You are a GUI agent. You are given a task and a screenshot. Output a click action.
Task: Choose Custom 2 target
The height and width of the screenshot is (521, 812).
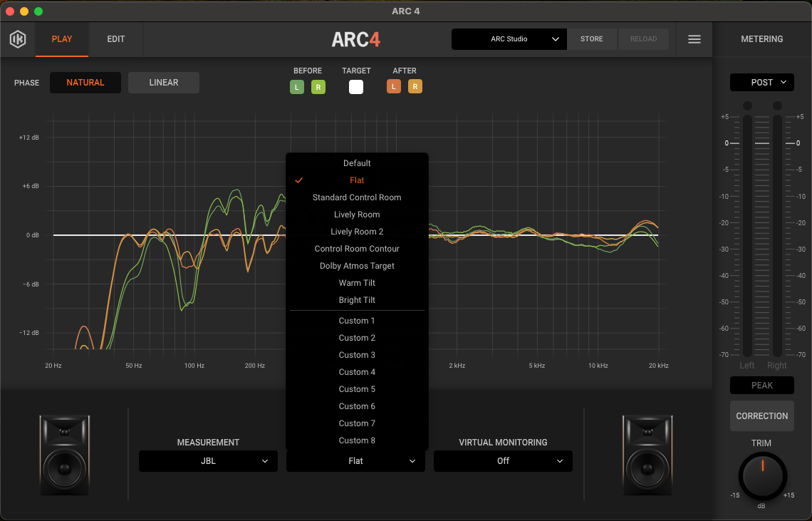[x=357, y=338]
